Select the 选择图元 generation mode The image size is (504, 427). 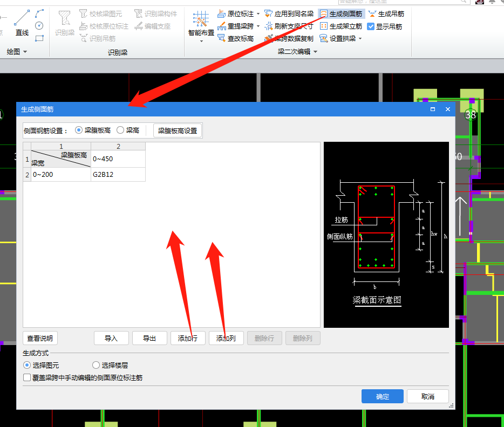pos(27,365)
